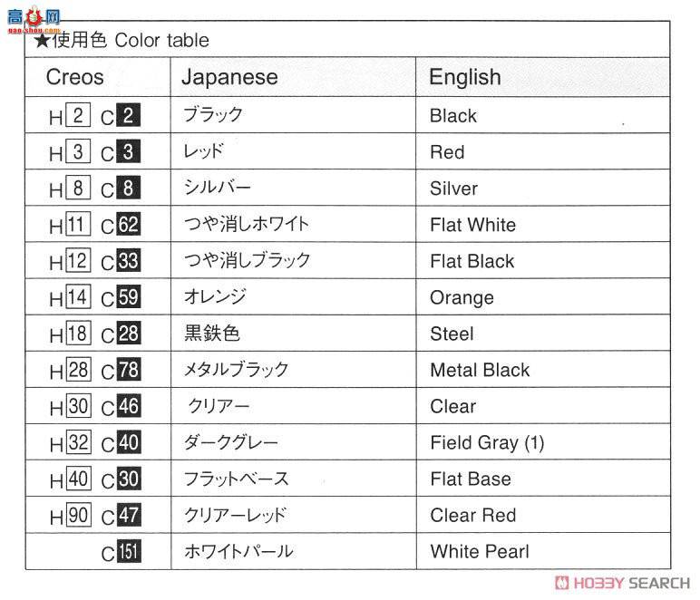This screenshot has width=700, height=600.
Task: Click the Flat Base text cell
Action: pos(471,479)
